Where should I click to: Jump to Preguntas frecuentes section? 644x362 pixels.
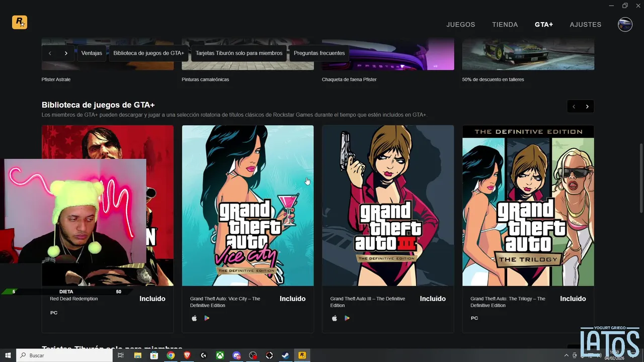pos(319,53)
